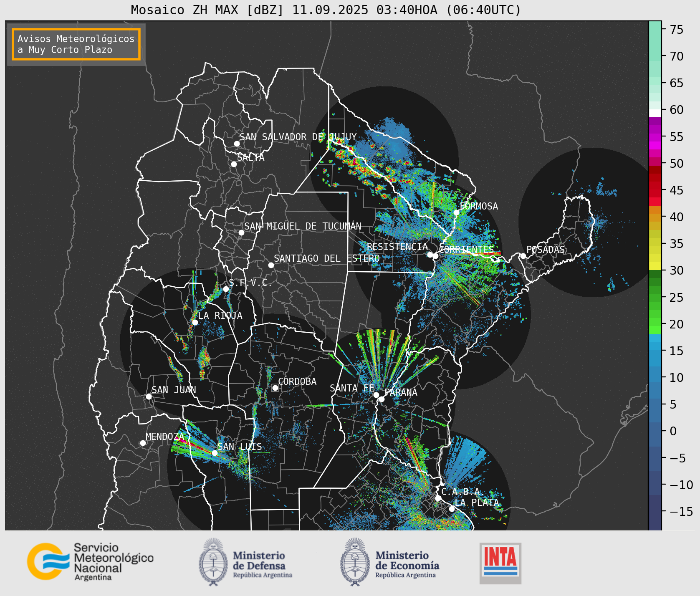This screenshot has width=700, height=596.
Task: Click the Ministerio de Defensa logo
Action: pyautogui.click(x=245, y=562)
